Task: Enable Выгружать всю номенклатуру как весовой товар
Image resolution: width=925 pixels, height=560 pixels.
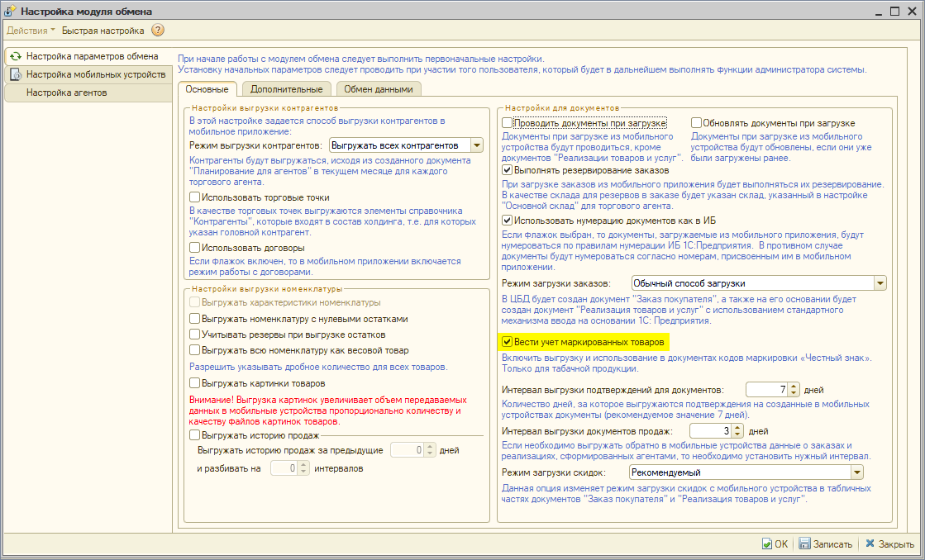Action: pyautogui.click(x=195, y=350)
